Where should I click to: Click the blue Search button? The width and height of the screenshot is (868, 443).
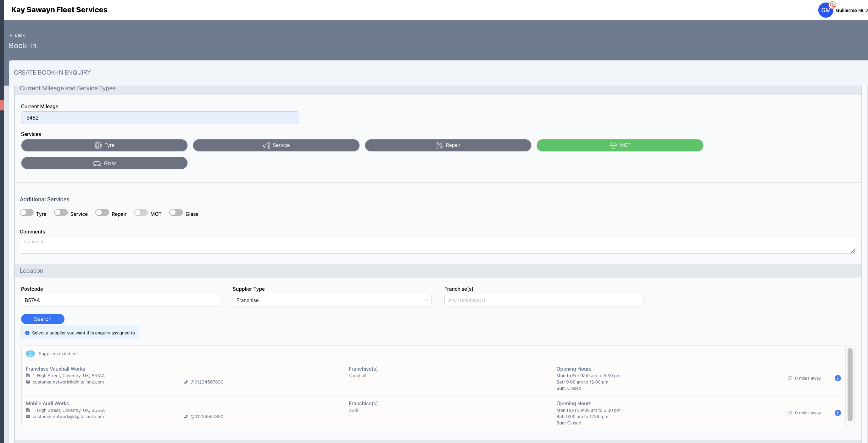coord(43,319)
